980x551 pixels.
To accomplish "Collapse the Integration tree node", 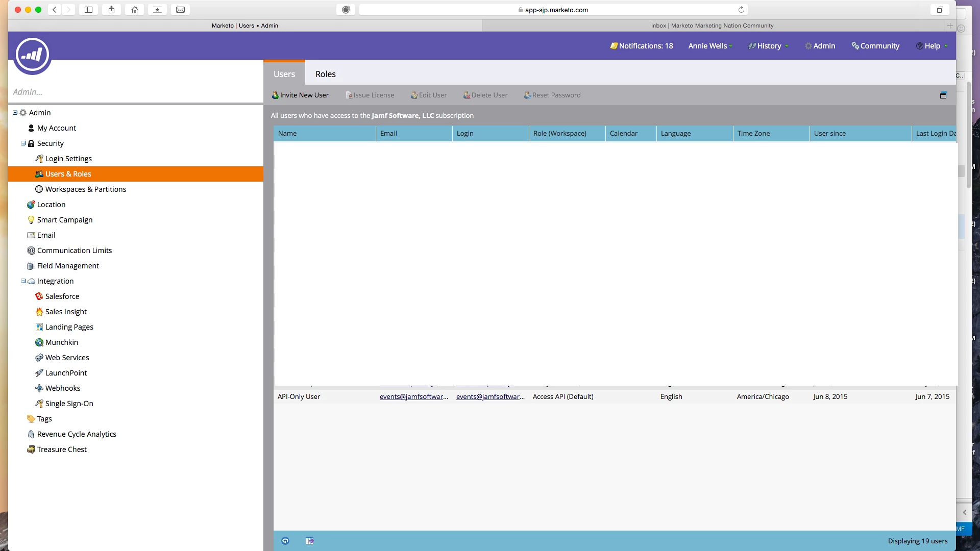I will pos(23,281).
